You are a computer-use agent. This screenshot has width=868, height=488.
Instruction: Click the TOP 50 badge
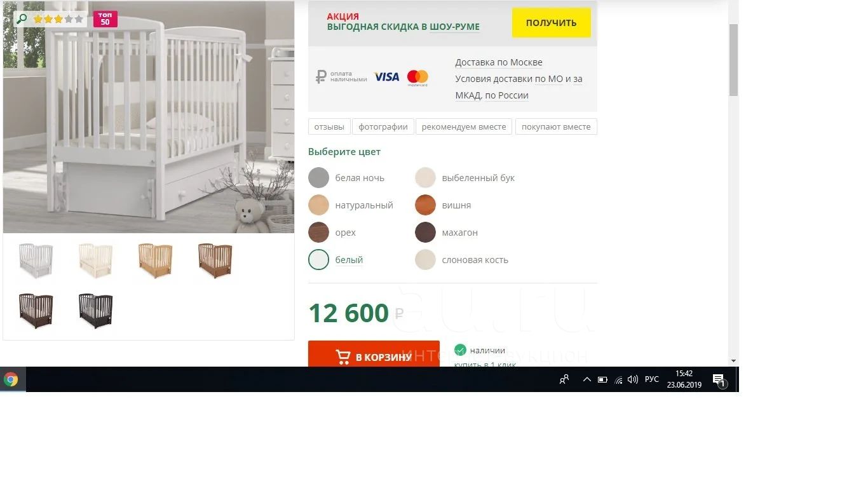coord(105,19)
